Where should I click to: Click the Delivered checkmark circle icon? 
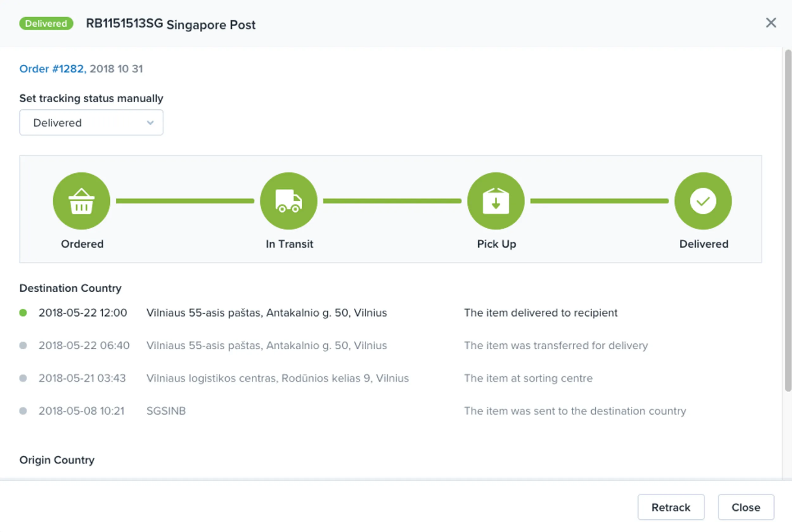tap(703, 201)
